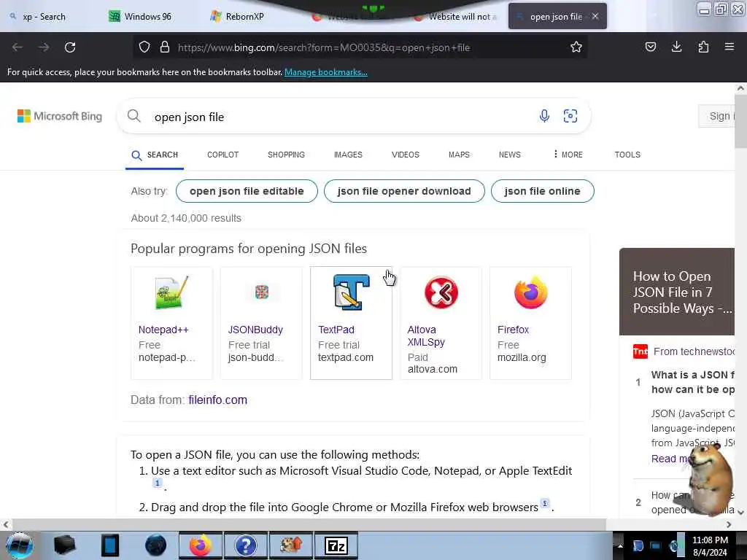This screenshot has width=747, height=560.
Task: Open 'How to Open JSON File in 7 Possible Ways' card
Action: 676,292
